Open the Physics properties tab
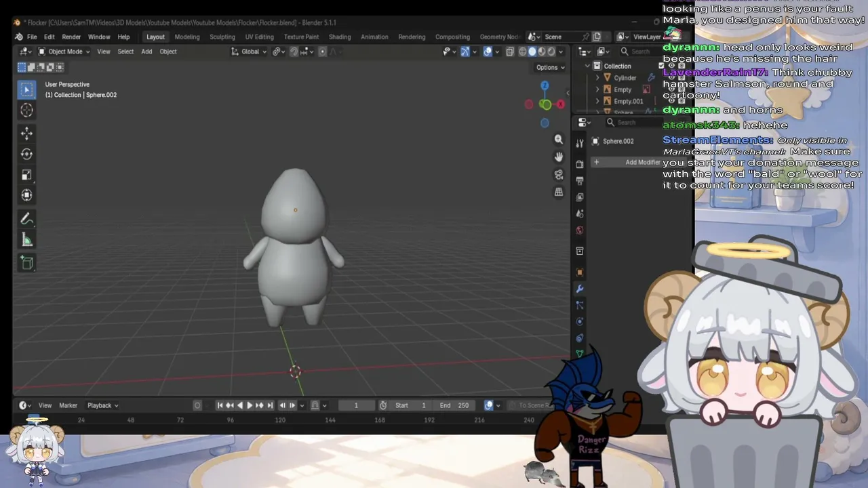This screenshot has height=488, width=868. point(580,321)
